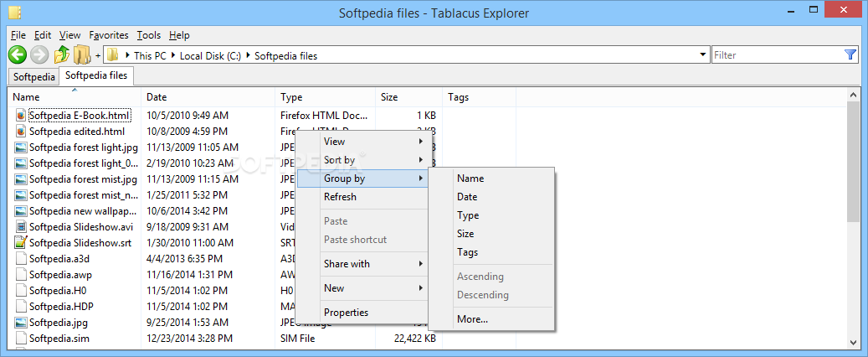Click into the Filter input field
Image resolution: width=868 pixels, height=357 pixels.
pos(778,54)
